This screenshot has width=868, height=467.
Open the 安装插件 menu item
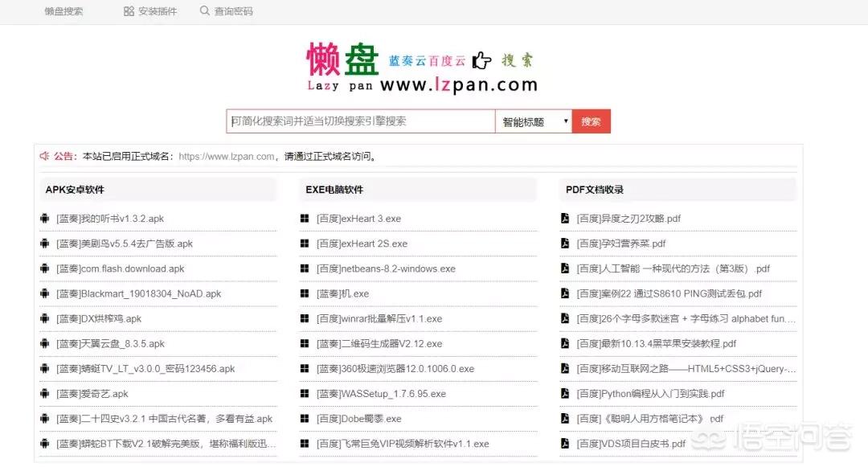[158, 11]
